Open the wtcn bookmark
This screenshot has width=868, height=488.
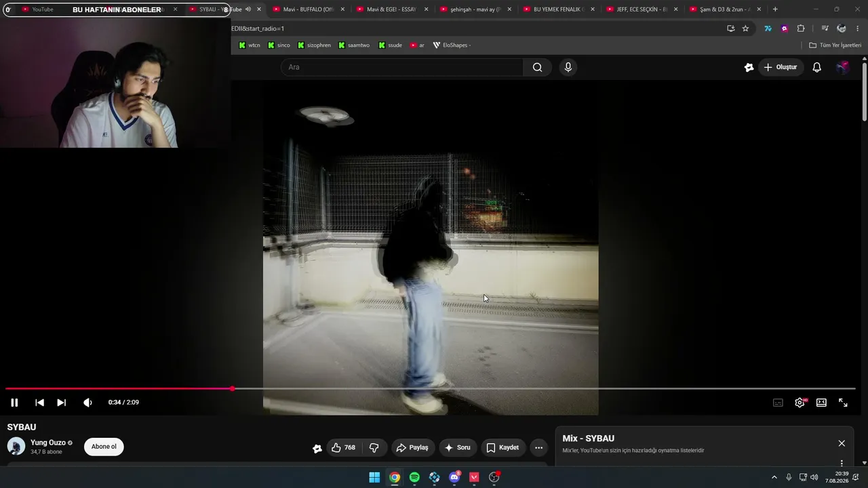pyautogui.click(x=250, y=45)
